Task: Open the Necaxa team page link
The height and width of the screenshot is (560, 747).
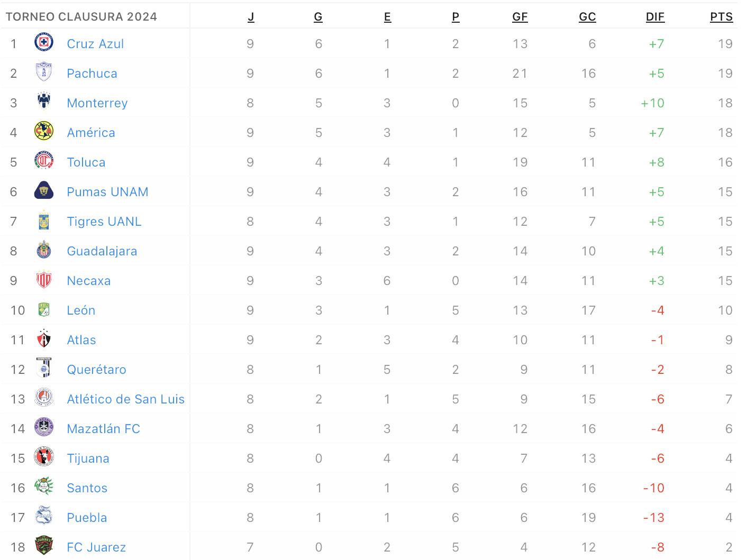Action: [x=89, y=281]
